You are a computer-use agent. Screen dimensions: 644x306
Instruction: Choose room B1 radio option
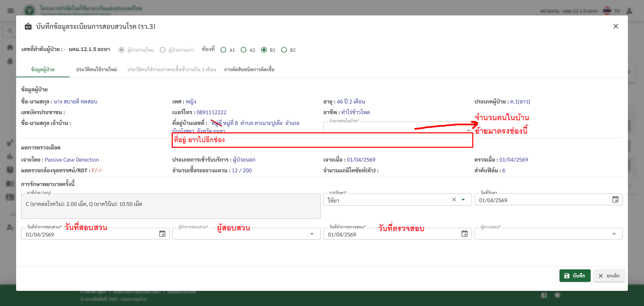(x=264, y=50)
